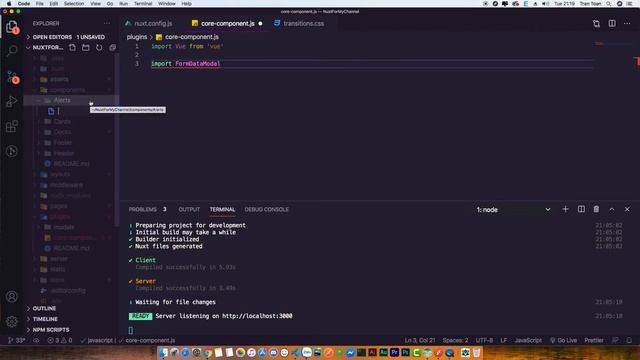Switch to the transitions.css tab

click(303, 24)
